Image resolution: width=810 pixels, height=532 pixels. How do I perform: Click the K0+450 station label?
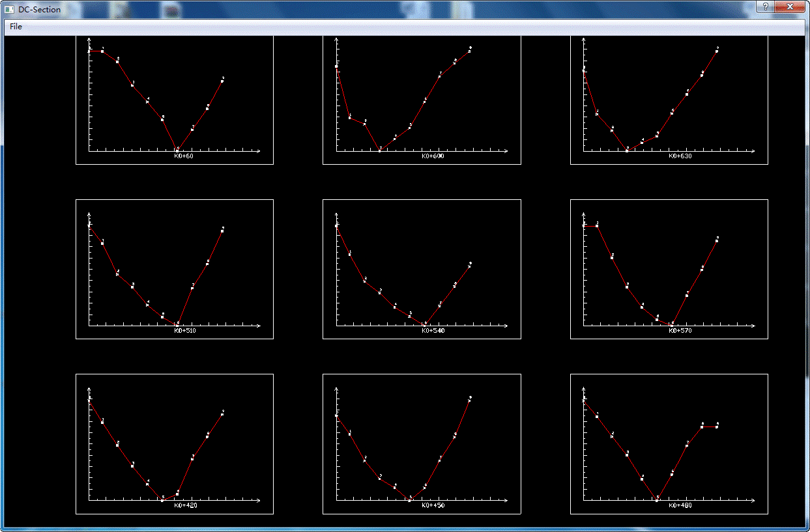(x=433, y=505)
